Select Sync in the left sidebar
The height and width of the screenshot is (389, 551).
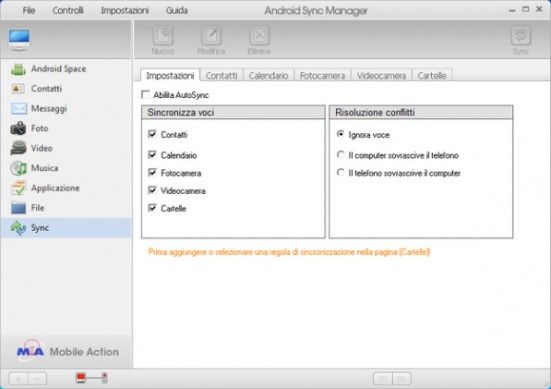pyautogui.click(x=66, y=228)
